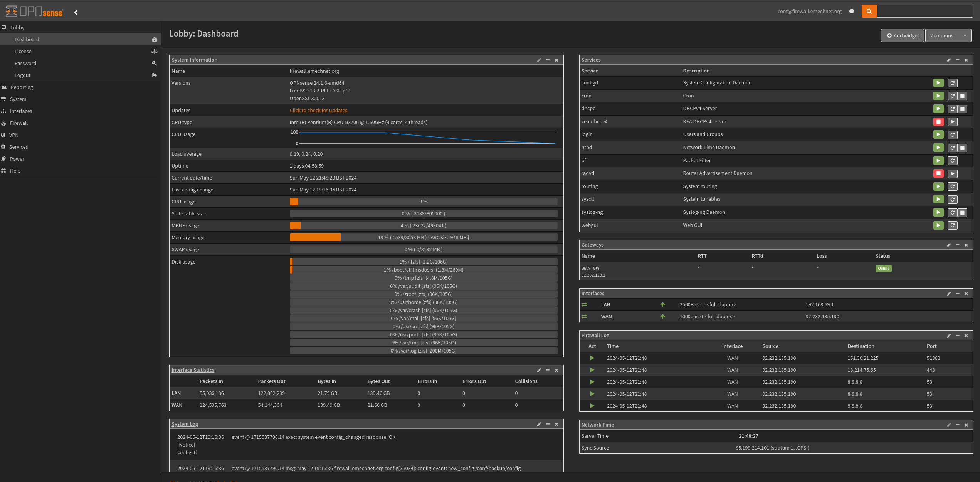Stop the cron service
Screen dimensions: 980x482
point(962,96)
